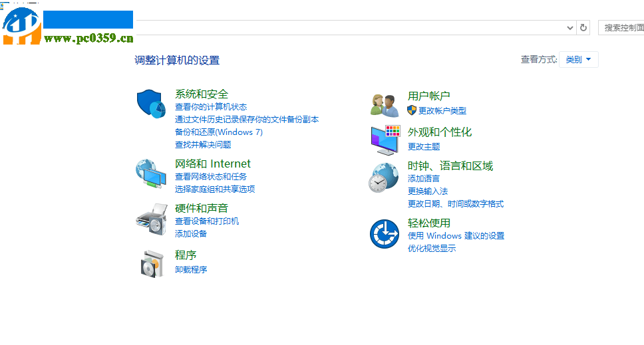Open 备份和还原(Windows 7) link
The height and width of the screenshot is (345, 644).
click(x=218, y=132)
